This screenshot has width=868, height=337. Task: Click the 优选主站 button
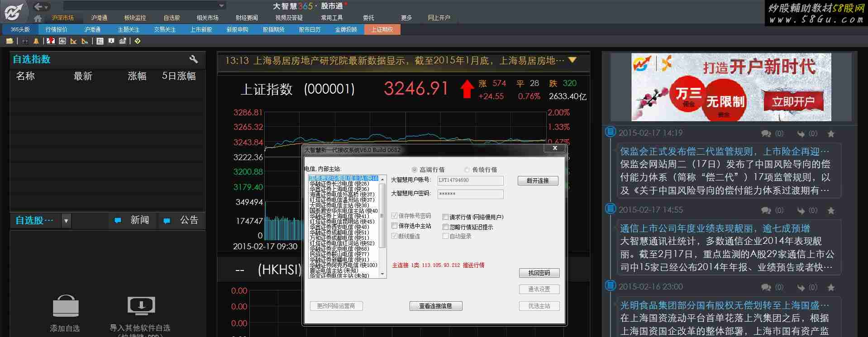(x=539, y=306)
